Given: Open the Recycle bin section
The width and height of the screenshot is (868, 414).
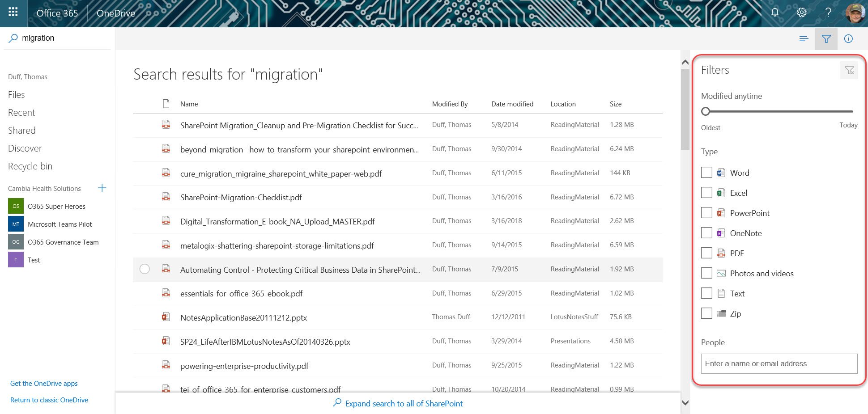Looking at the screenshot, I should 30,166.
